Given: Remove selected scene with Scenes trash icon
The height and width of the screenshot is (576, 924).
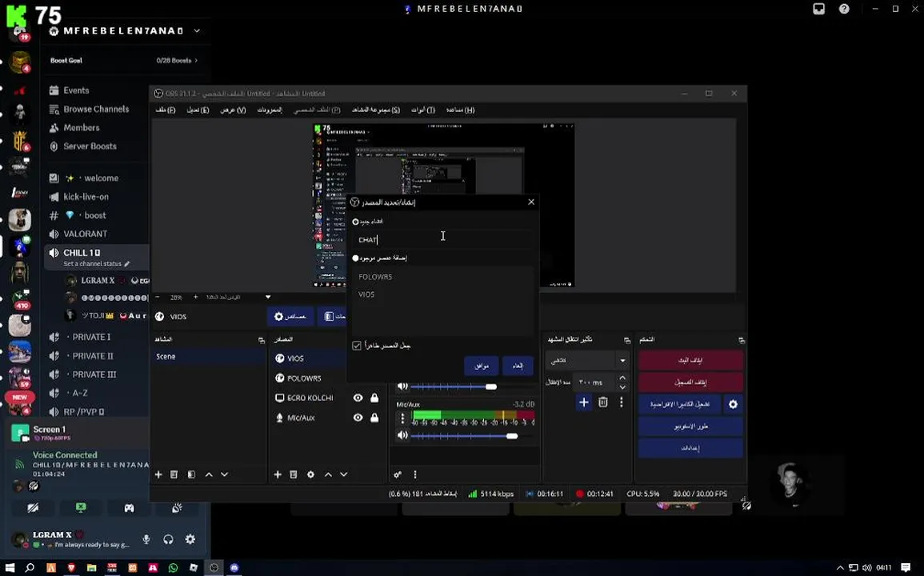Looking at the screenshot, I should tap(174, 474).
